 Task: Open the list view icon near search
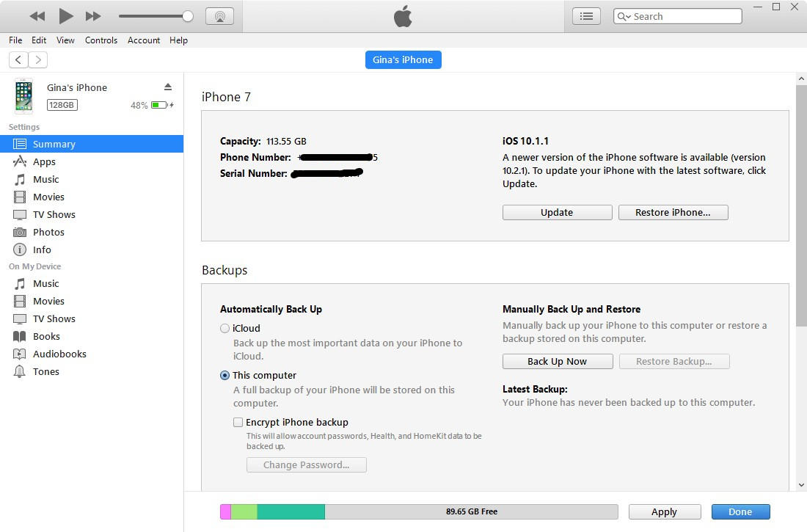coord(586,16)
